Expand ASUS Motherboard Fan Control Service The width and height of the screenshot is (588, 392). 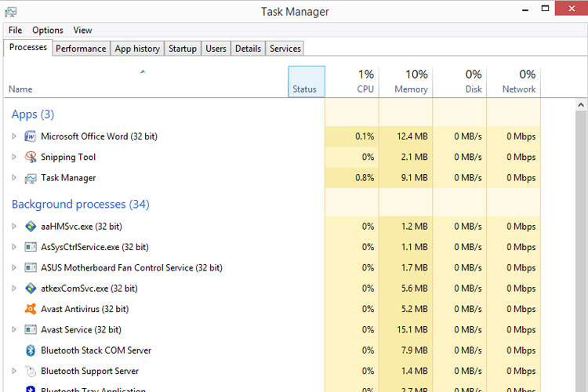[x=14, y=267]
